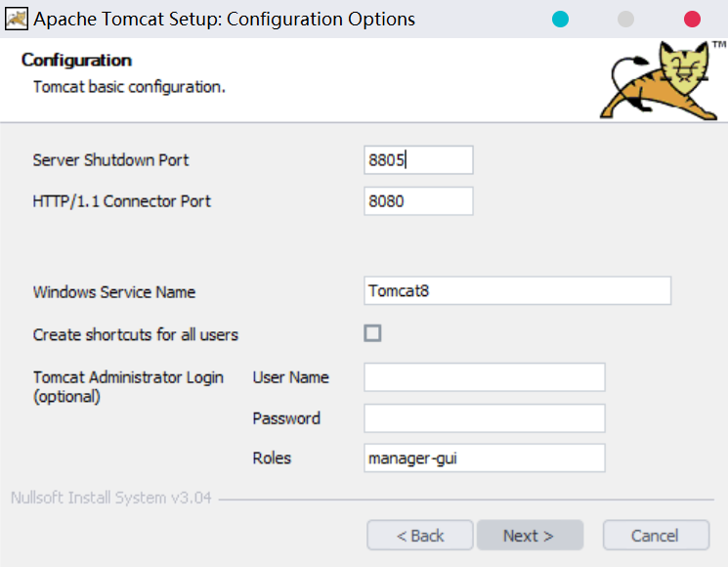The height and width of the screenshot is (567, 728).
Task: Click the cyan window control dot
Action: point(560,19)
